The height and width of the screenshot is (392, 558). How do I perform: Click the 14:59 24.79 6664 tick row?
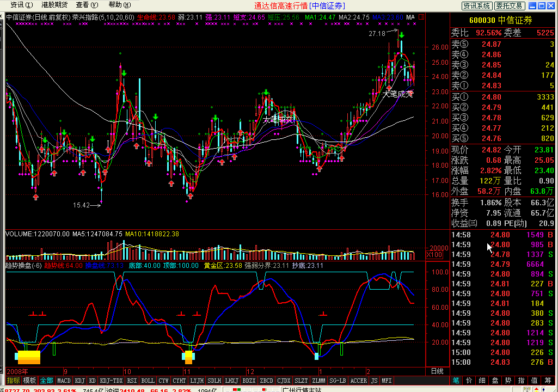pos(502,264)
